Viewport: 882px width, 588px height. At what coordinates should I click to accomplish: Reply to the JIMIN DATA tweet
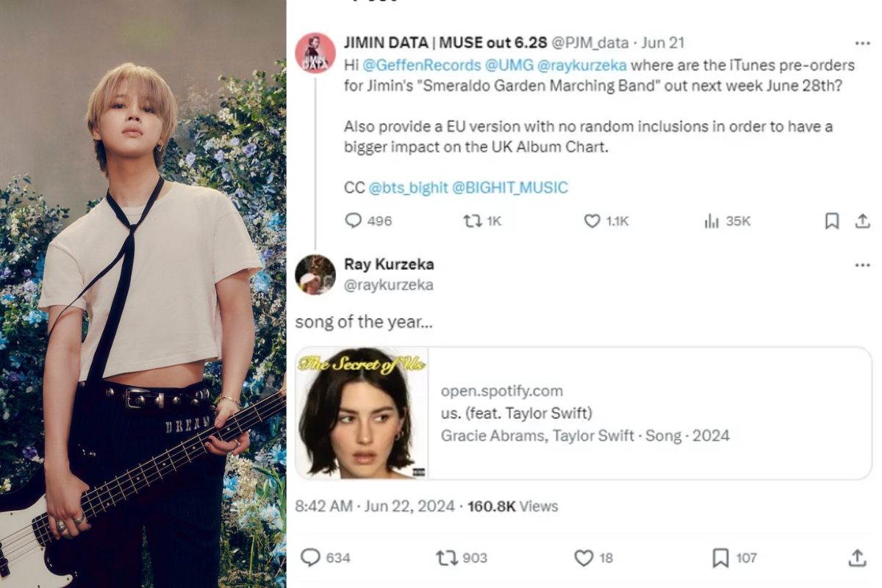tap(354, 220)
